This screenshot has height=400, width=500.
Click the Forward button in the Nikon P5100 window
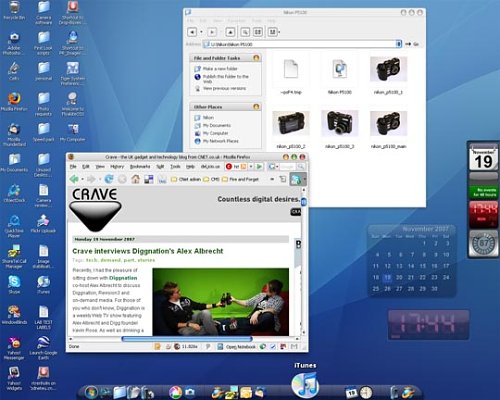[x=212, y=32]
